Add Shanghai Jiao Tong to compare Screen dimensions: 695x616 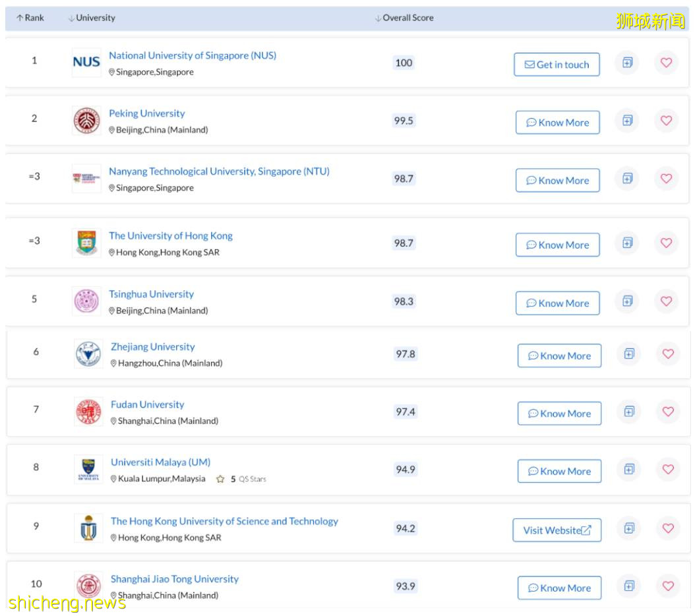(x=629, y=586)
